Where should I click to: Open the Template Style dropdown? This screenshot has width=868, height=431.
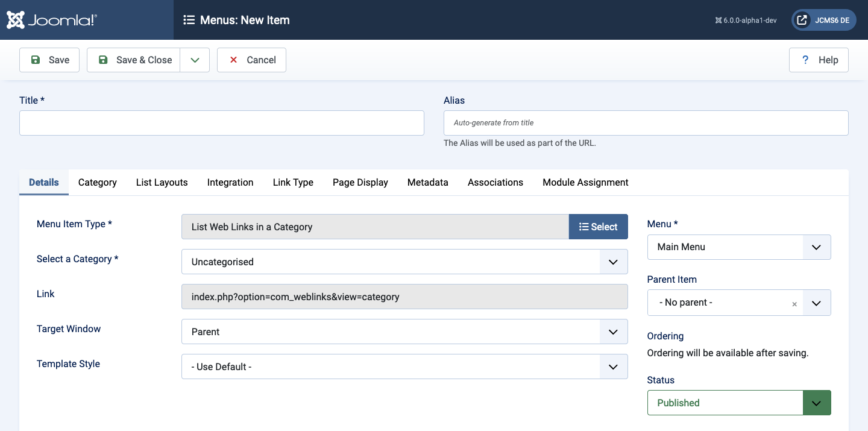[404, 367]
